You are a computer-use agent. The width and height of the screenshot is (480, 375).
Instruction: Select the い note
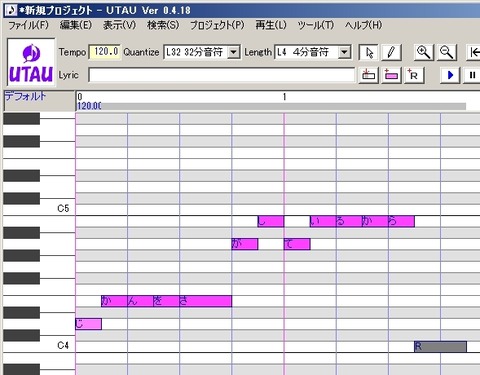[323, 221]
